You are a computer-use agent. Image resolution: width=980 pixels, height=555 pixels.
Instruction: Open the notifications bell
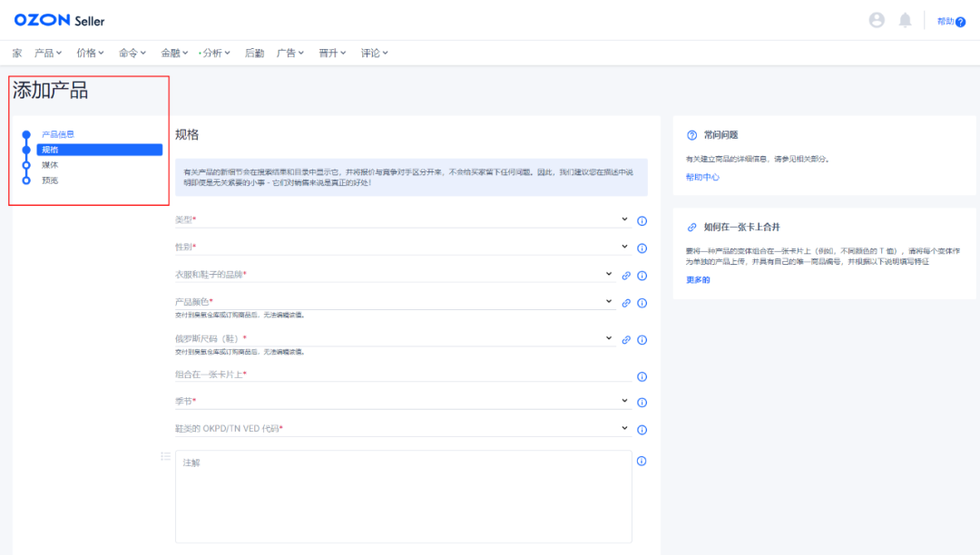[x=905, y=20]
